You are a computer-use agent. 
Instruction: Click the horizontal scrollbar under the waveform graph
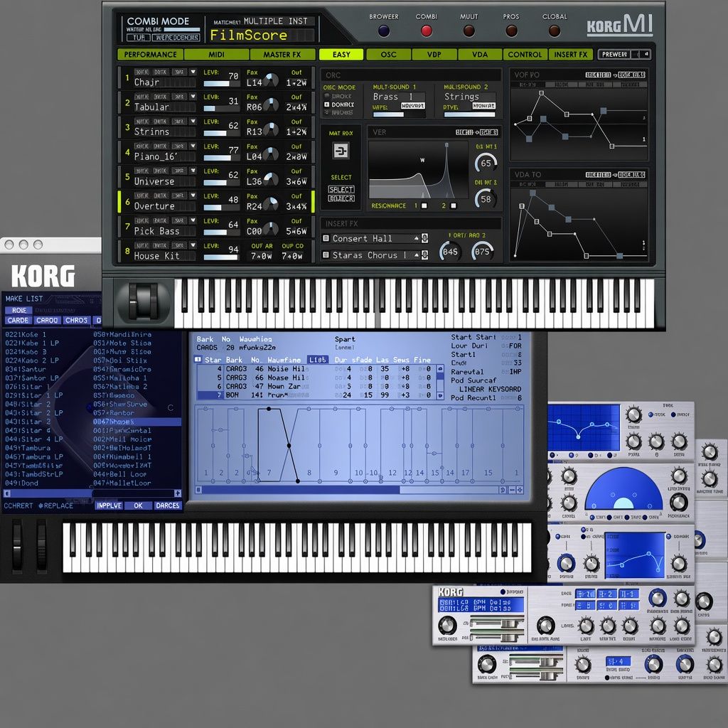tap(347, 490)
